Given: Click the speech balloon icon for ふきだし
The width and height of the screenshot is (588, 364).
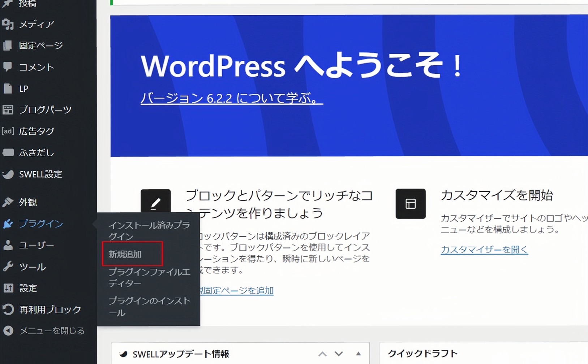Looking at the screenshot, I should 8,152.
